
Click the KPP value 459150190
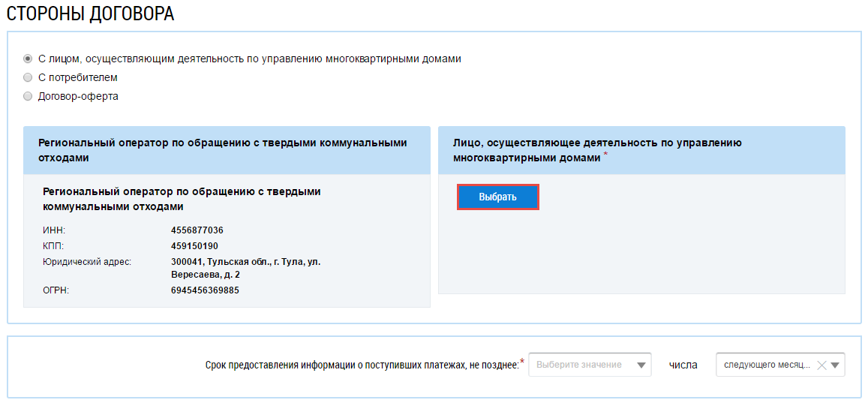[x=194, y=246]
